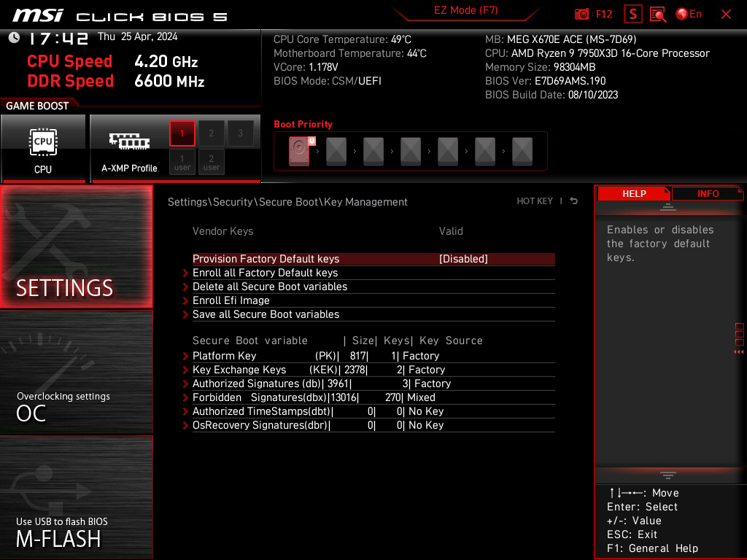Screen dimensions: 747x560
Task: Click the help panel bottom scroll handle
Action: [668, 475]
